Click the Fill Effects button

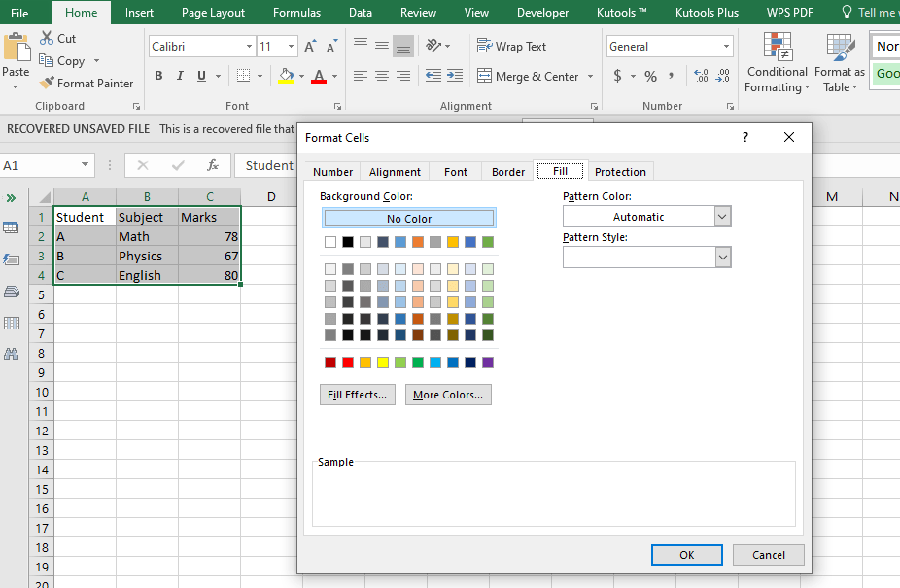pos(357,395)
